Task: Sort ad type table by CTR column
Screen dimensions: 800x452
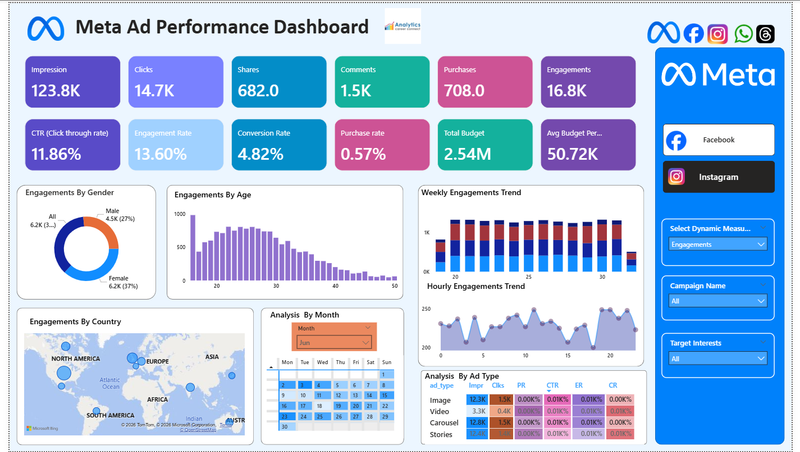Action: (552, 386)
